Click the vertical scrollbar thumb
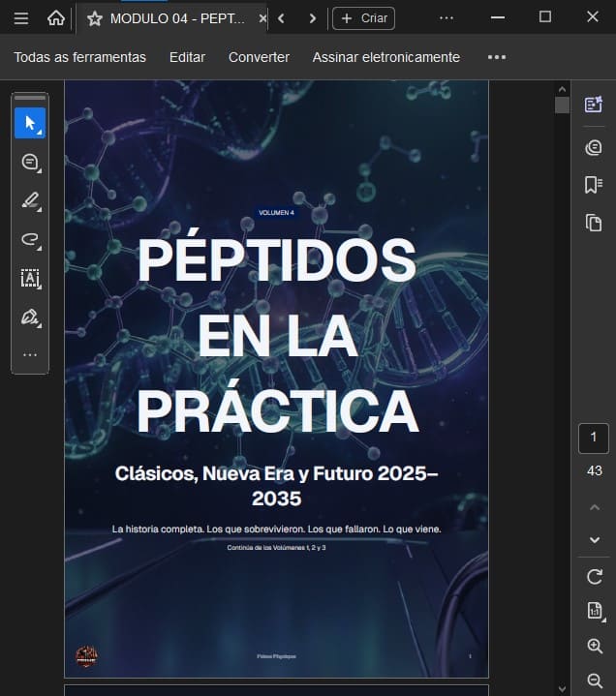This screenshot has width=616, height=696. click(x=562, y=106)
